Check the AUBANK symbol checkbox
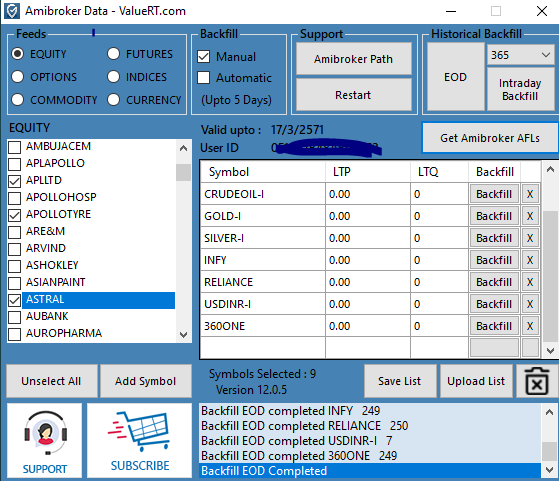559x481 pixels. 14,317
